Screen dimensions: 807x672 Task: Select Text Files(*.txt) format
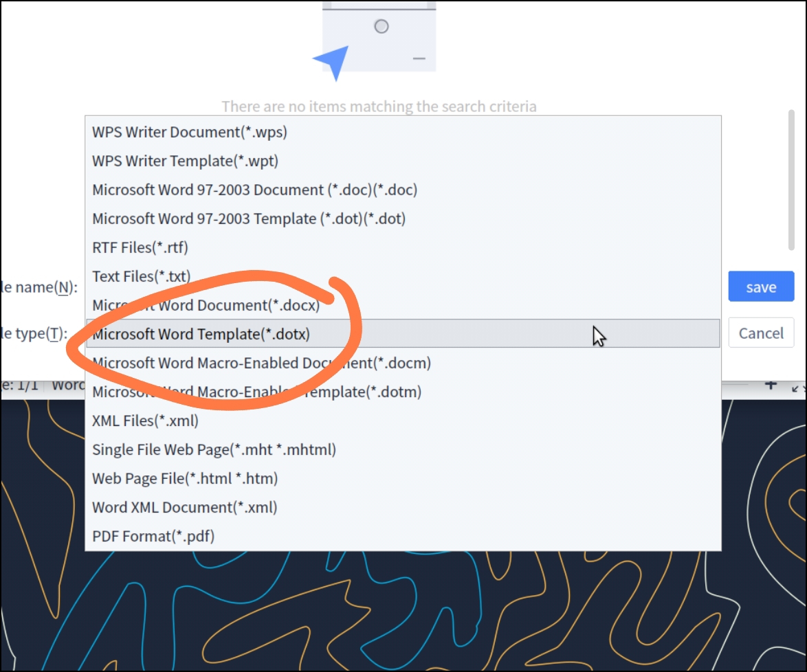(403, 276)
